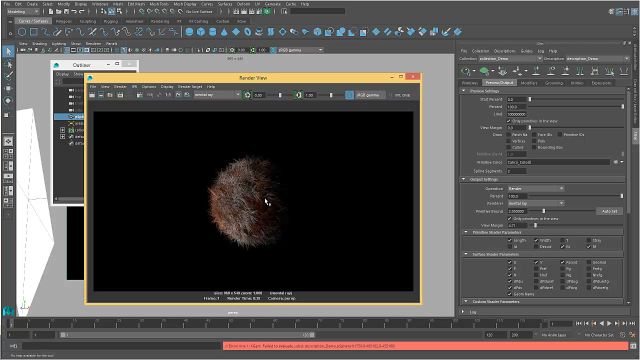640x360 pixels.
Task: Open Mesh Tools menu in main menu bar
Action: 159,4
